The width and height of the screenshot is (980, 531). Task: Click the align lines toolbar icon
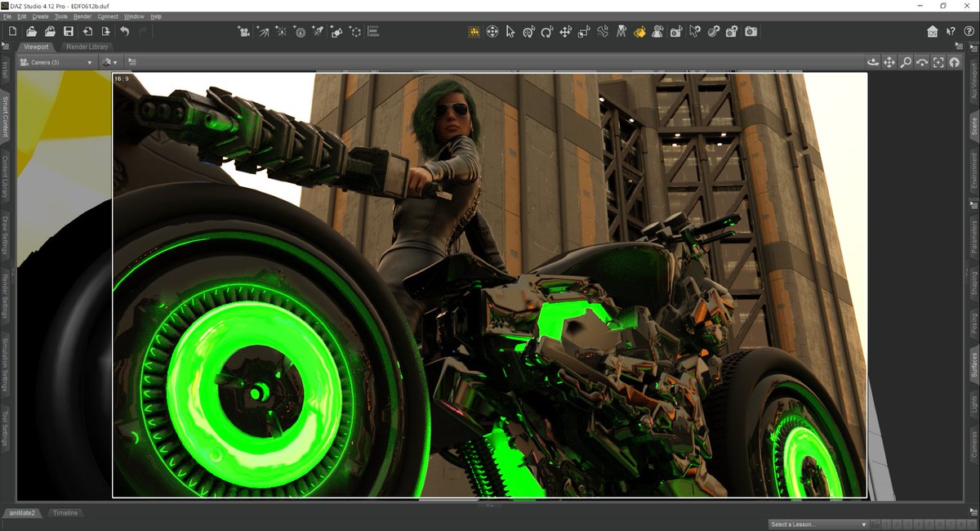pyautogui.click(x=373, y=31)
